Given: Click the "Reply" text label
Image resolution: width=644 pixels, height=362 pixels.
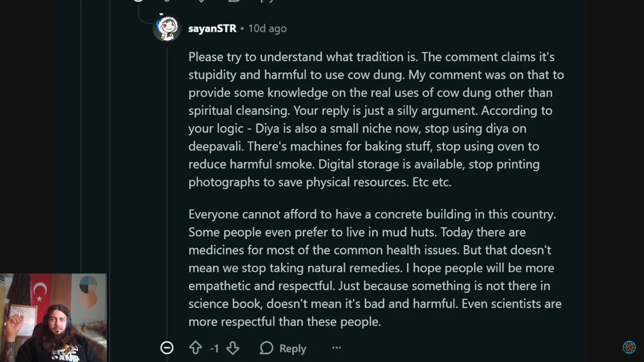Looking at the screenshot, I should [x=292, y=348].
